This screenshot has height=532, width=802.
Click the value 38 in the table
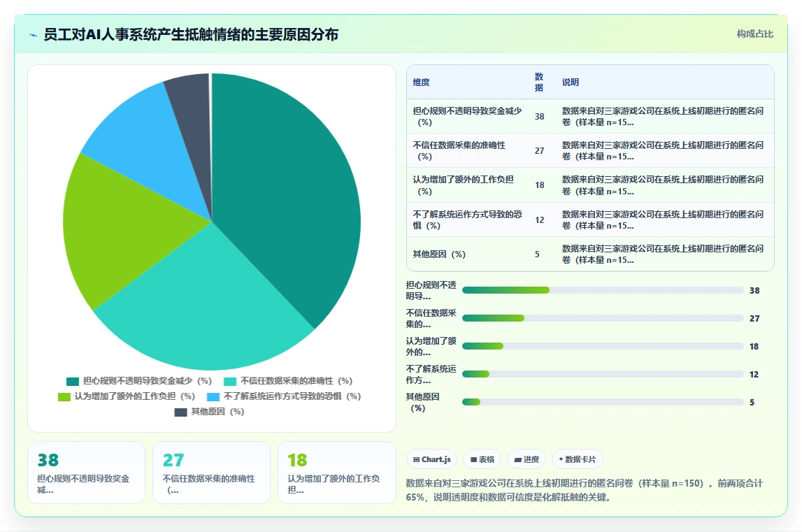pos(540,117)
